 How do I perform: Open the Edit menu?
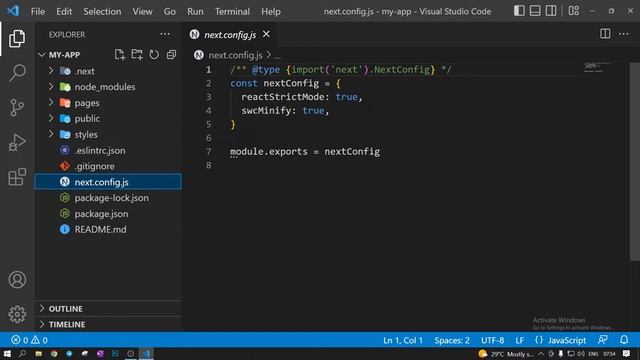[64, 11]
